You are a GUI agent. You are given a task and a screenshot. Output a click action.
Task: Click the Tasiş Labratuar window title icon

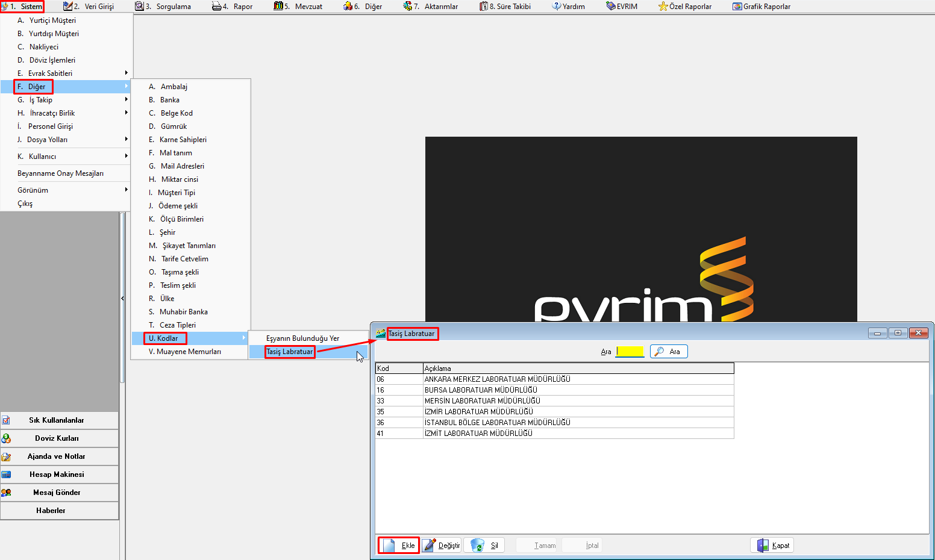tap(381, 333)
